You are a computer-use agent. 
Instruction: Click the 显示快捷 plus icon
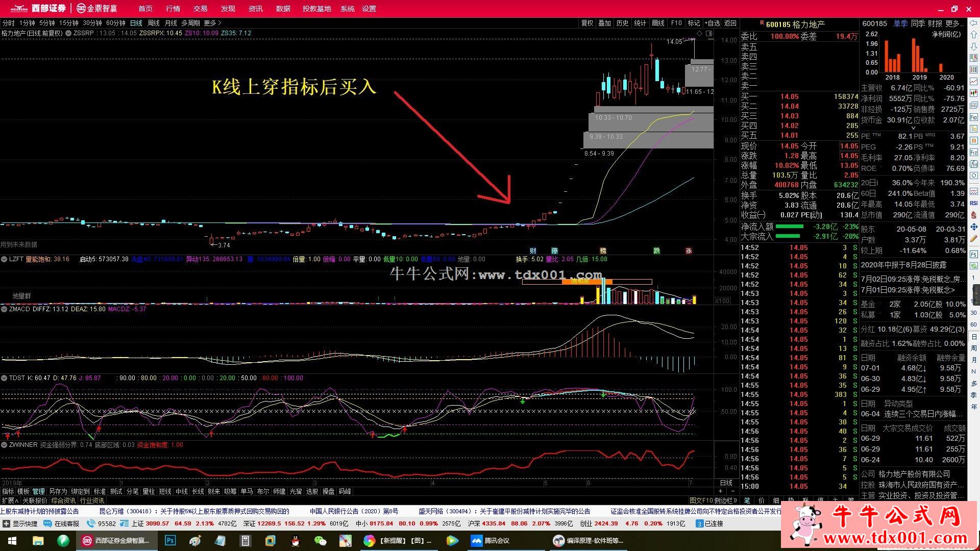pos(6,523)
